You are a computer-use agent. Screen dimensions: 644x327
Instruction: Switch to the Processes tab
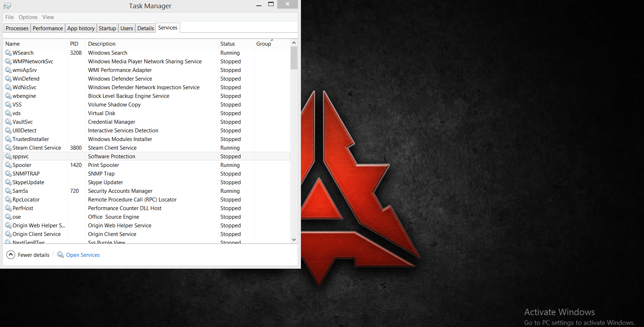tap(17, 28)
